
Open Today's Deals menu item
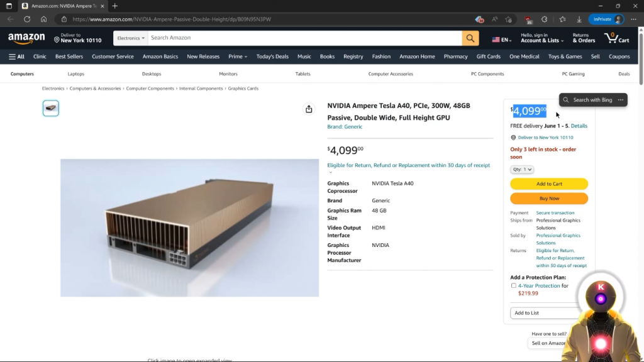coord(272,57)
